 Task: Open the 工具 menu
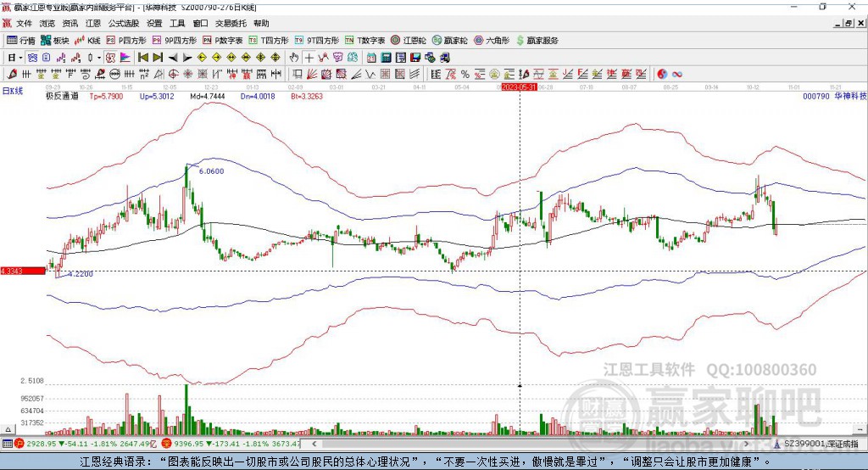tap(177, 23)
